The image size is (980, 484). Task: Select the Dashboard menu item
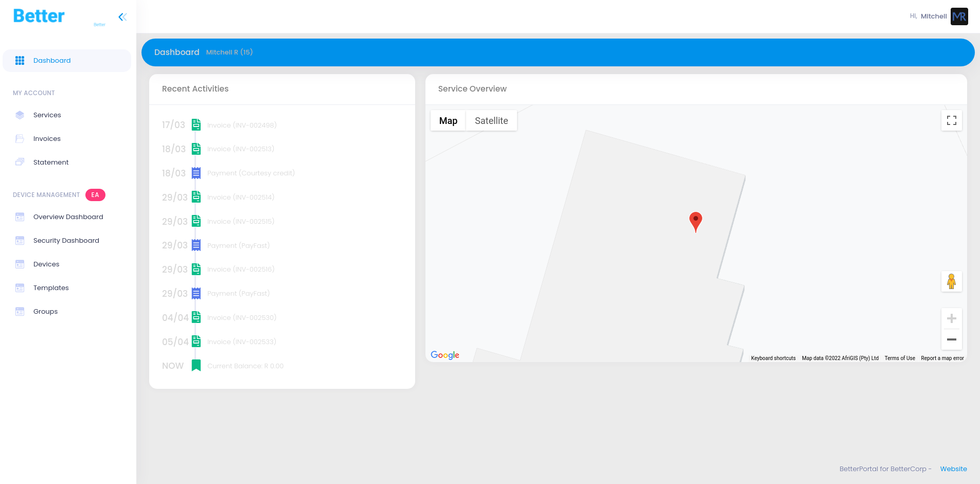52,60
